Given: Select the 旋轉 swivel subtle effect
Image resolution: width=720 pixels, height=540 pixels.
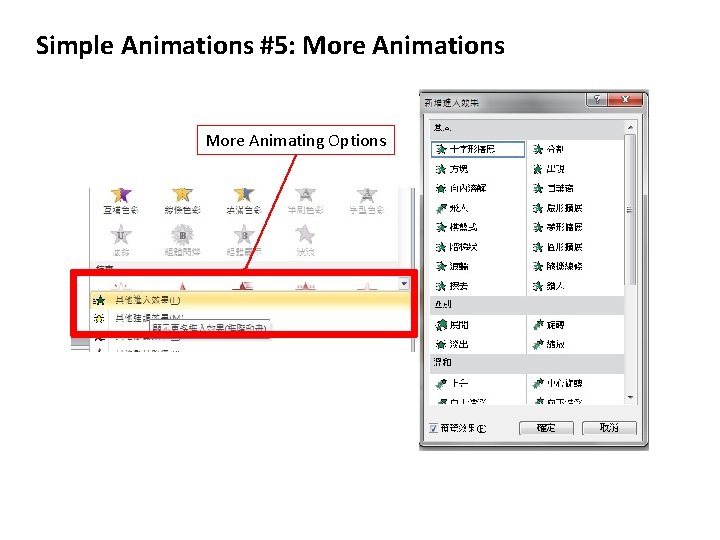Looking at the screenshot, I should tap(548, 325).
